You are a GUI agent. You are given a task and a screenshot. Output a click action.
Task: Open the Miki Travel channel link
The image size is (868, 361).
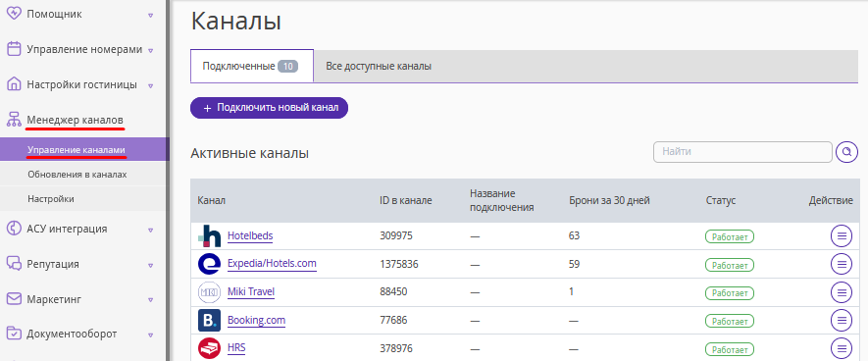251,291
